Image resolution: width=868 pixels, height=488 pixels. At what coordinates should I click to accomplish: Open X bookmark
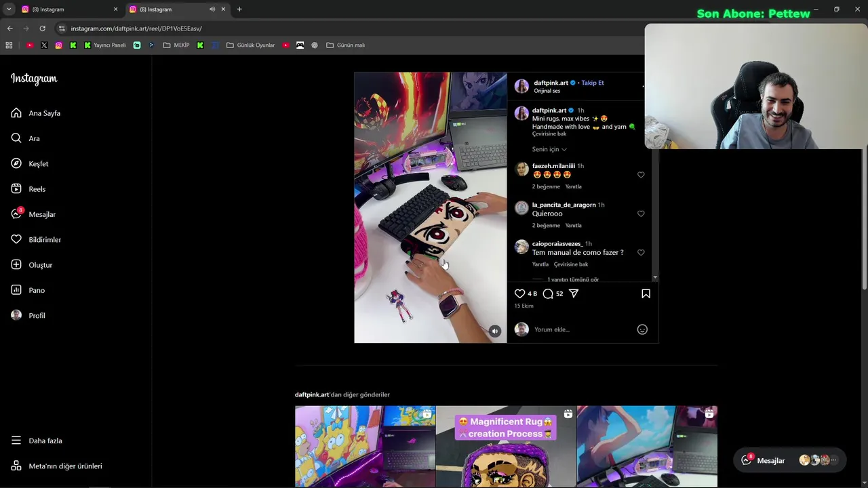[x=44, y=45]
